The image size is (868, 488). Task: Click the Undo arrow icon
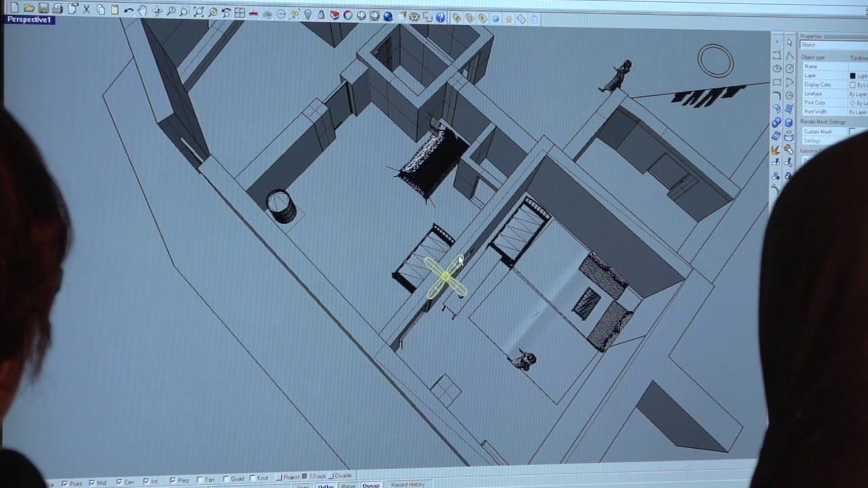pyautogui.click(x=129, y=11)
